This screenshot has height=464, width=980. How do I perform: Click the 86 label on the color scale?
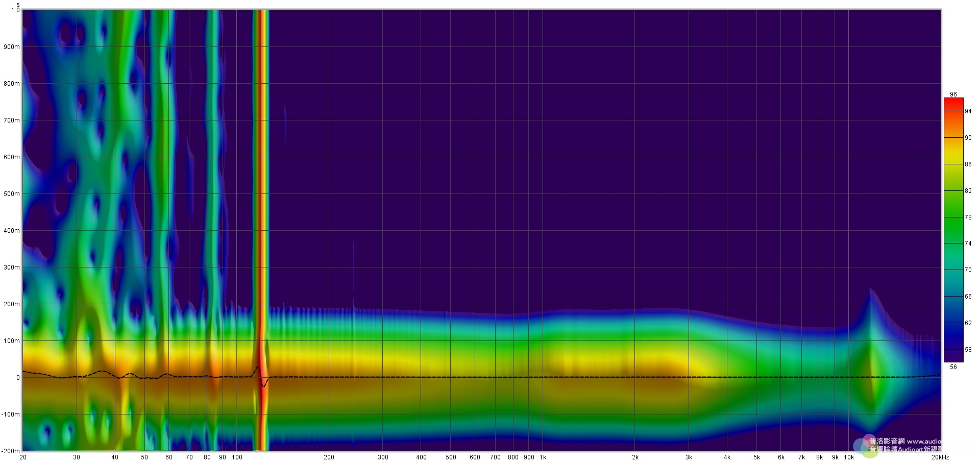pyautogui.click(x=968, y=164)
